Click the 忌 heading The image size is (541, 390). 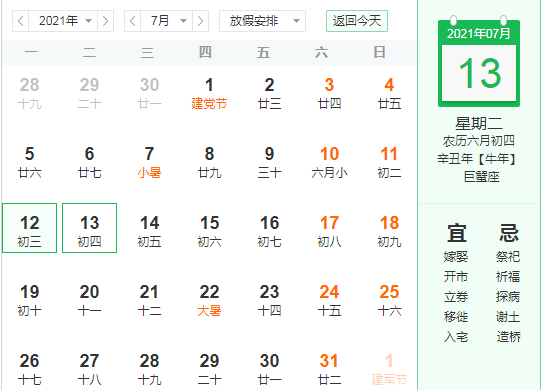click(509, 233)
